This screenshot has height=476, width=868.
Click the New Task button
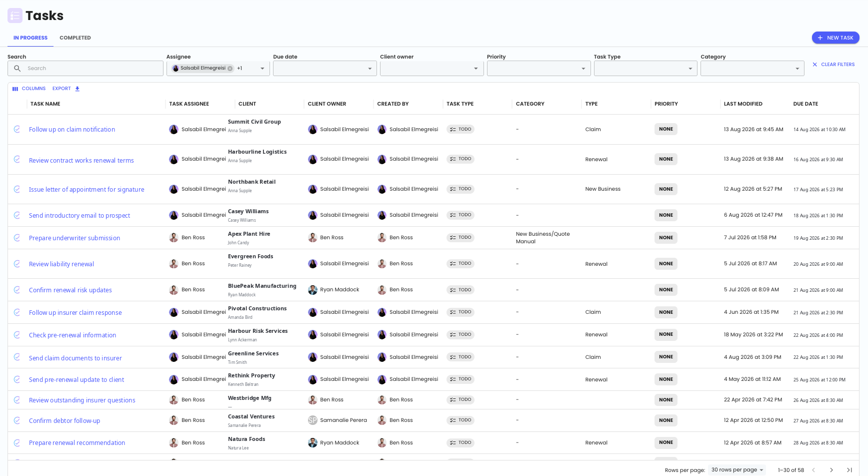pos(835,38)
